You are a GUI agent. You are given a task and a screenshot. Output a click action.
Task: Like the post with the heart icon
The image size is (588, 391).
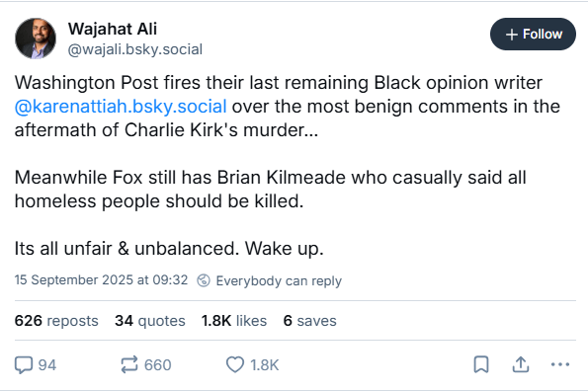(235, 364)
